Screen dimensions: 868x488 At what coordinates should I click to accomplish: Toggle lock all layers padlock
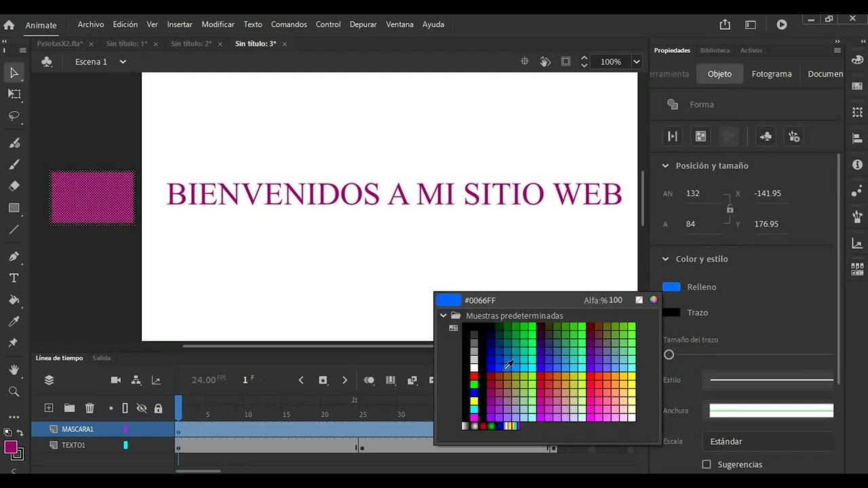(x=158, y=408)
